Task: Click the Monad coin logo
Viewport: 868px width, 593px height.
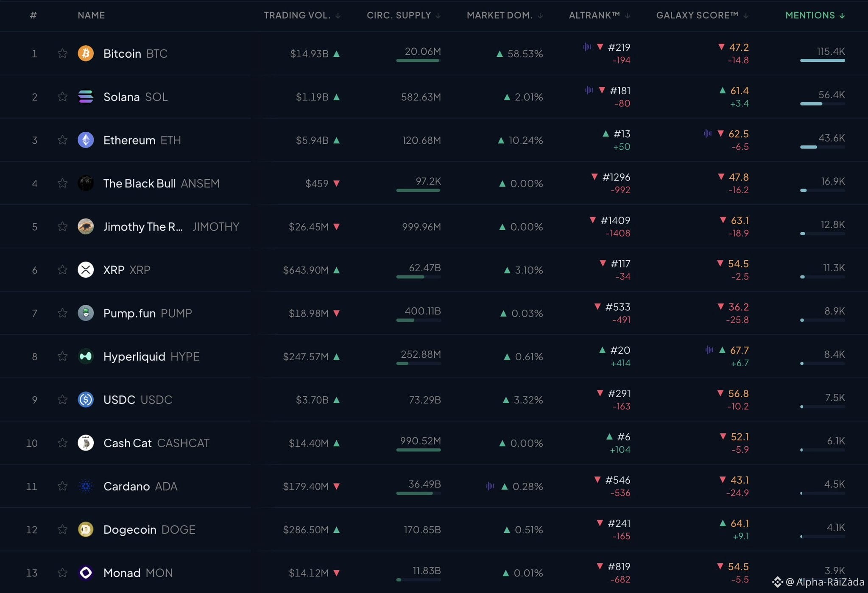Action: click(x=86, y=572)
